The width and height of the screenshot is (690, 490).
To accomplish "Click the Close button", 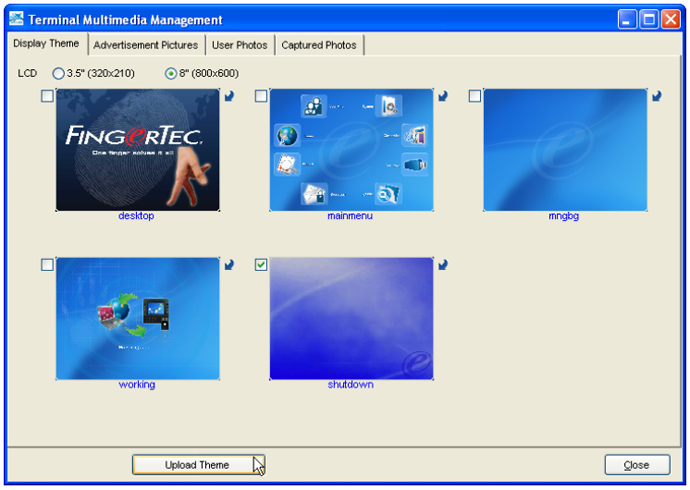I will (x=637, y=465).
